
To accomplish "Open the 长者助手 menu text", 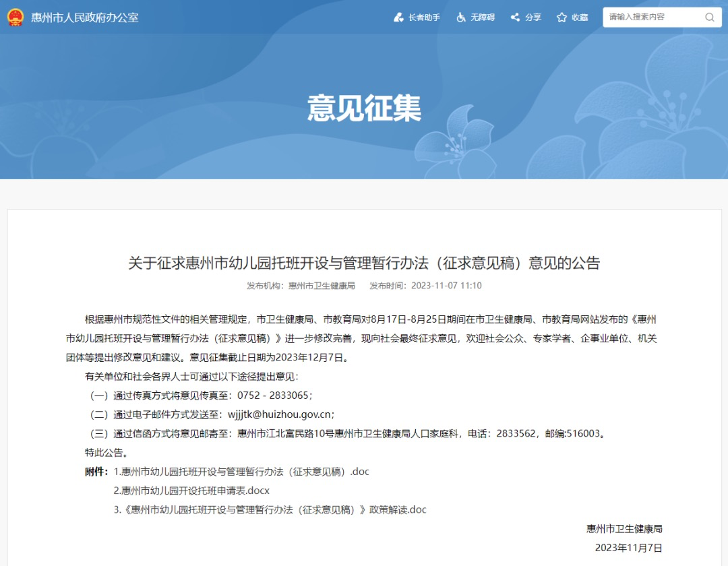I will (x=424, y=18).
